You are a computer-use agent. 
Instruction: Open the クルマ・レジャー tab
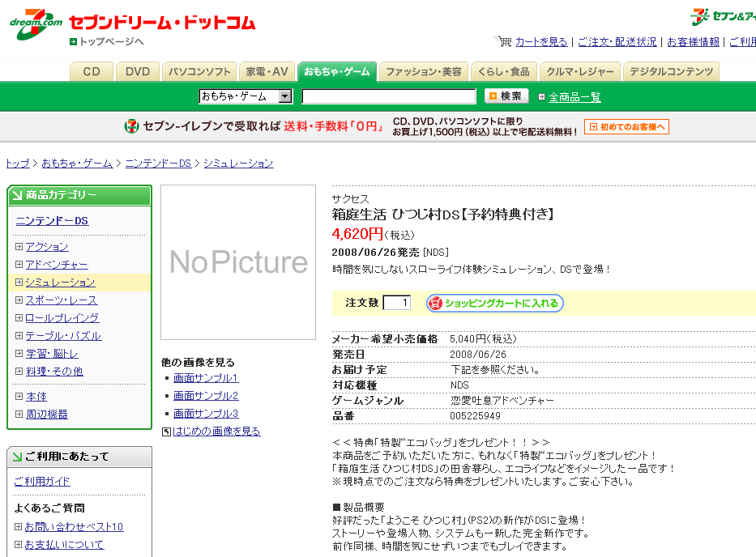[x=579, y=72]
